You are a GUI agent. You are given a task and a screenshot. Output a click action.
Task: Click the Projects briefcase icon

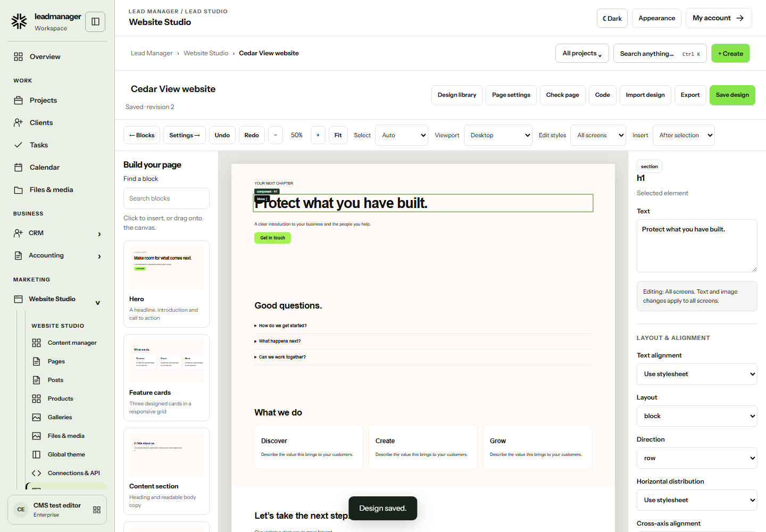pyautogui.click(x=19, y=101)
